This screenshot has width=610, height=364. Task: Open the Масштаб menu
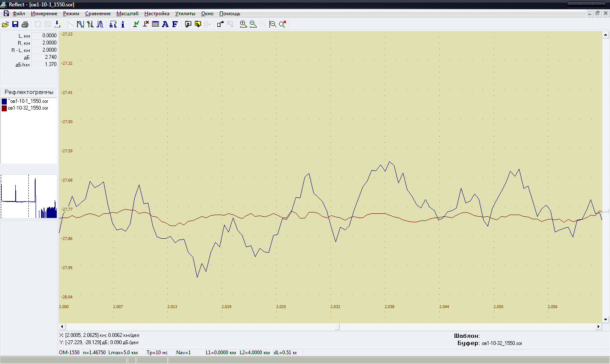(x=127, y=14)
